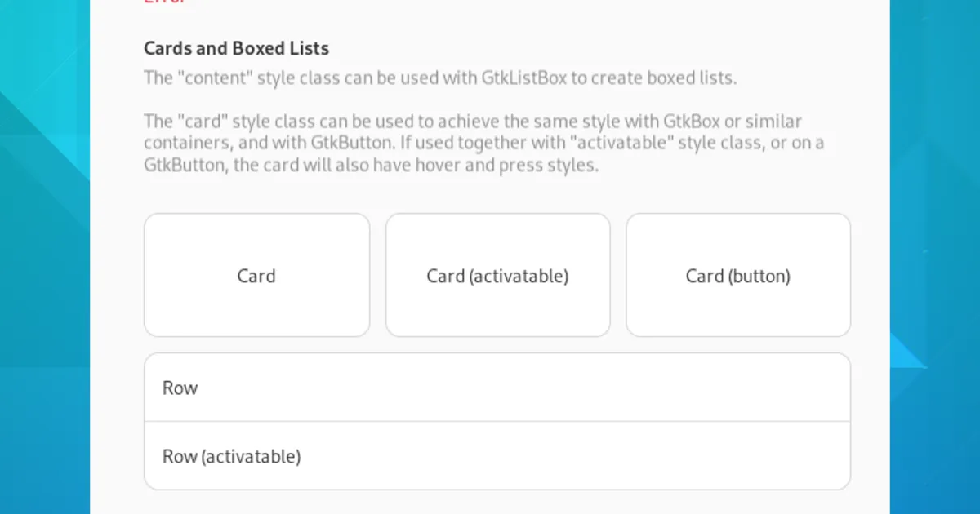Image resolution: width=980 pixels, height=514 pixels.
Task: Click the word "containers" in the description
Action: coord(184,144)
